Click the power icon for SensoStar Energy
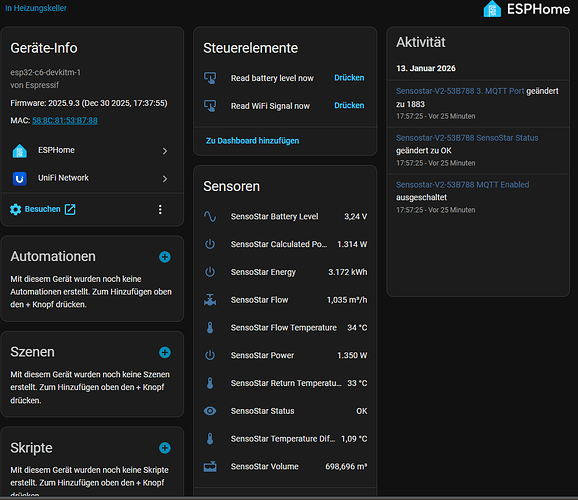 point(210,272)
